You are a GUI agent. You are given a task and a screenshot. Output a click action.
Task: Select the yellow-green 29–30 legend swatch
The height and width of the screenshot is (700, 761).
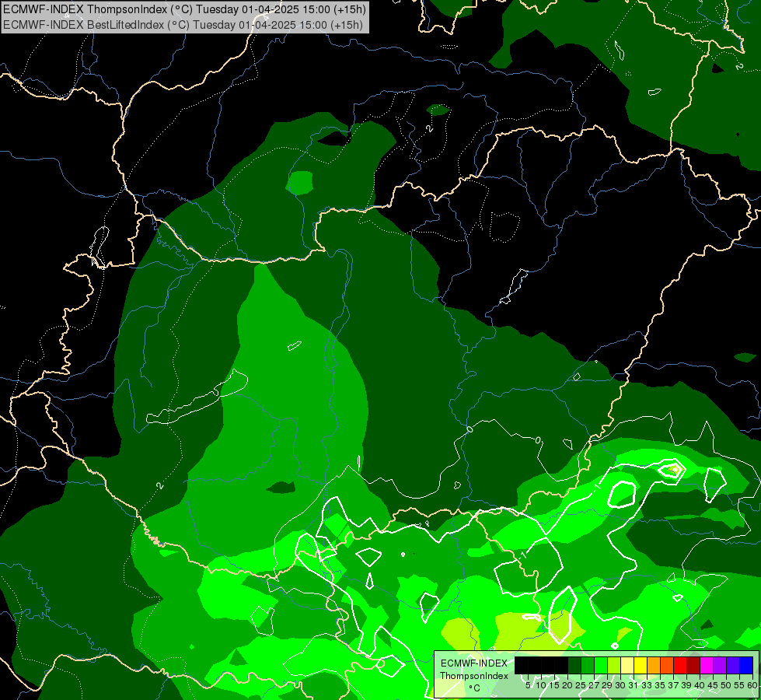[x=614, y=665]
